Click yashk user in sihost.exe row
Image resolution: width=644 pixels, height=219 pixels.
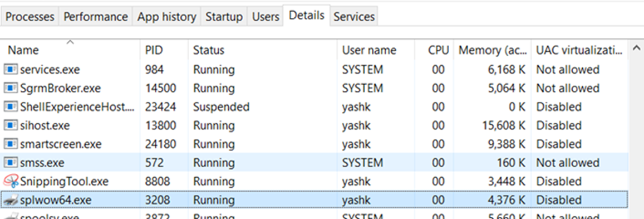pos(356,125)
